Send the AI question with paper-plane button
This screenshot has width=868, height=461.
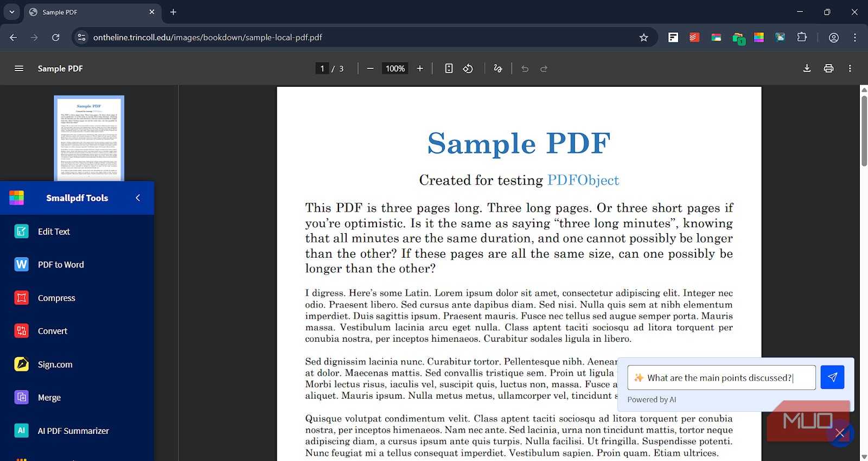[832, 377]
